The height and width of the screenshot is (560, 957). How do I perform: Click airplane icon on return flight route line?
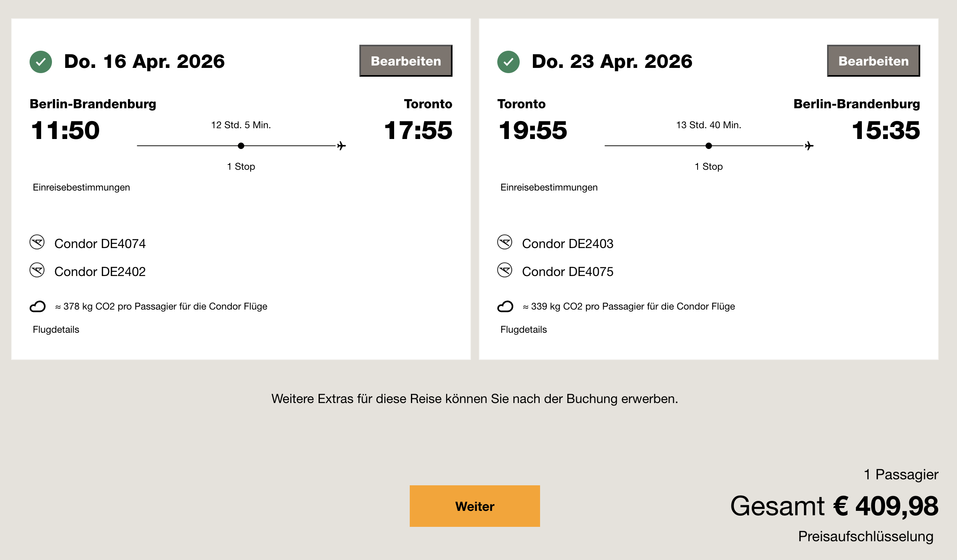pos(809,146)
